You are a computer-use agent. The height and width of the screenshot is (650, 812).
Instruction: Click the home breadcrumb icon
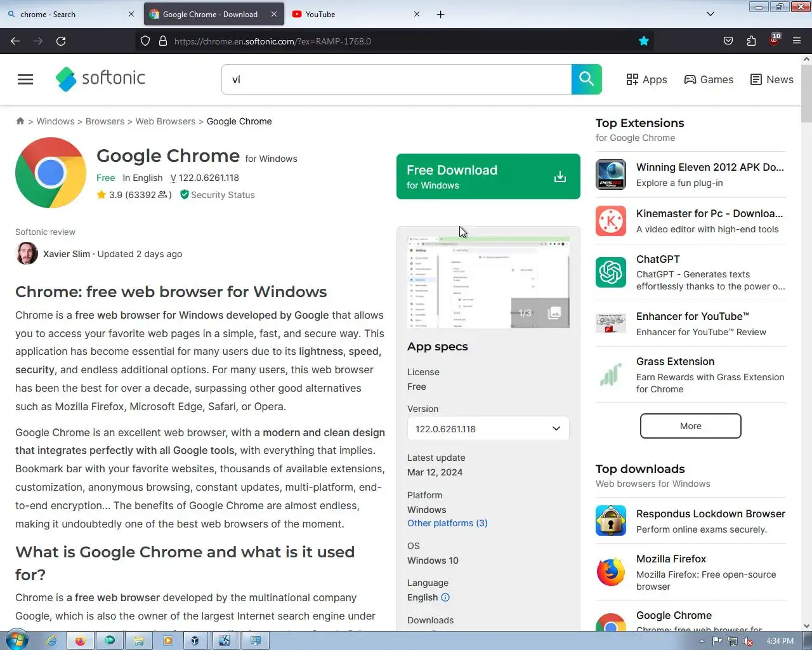tap(20, 121)
